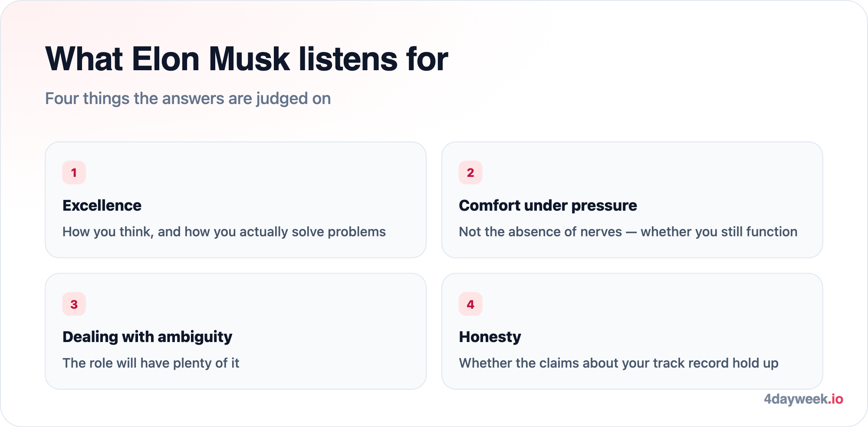Click the number 3 badge
868x427 pixels.
click(74, 304)
